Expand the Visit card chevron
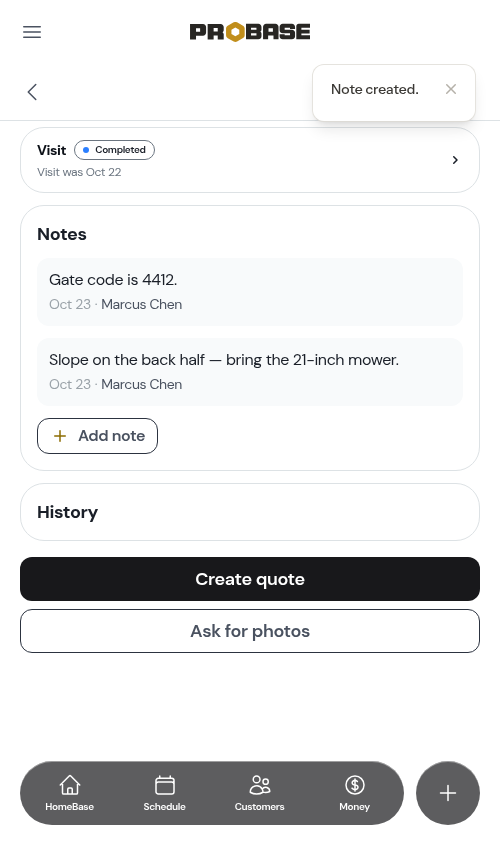Screen dimensions: 500x845 pos(455,160)
